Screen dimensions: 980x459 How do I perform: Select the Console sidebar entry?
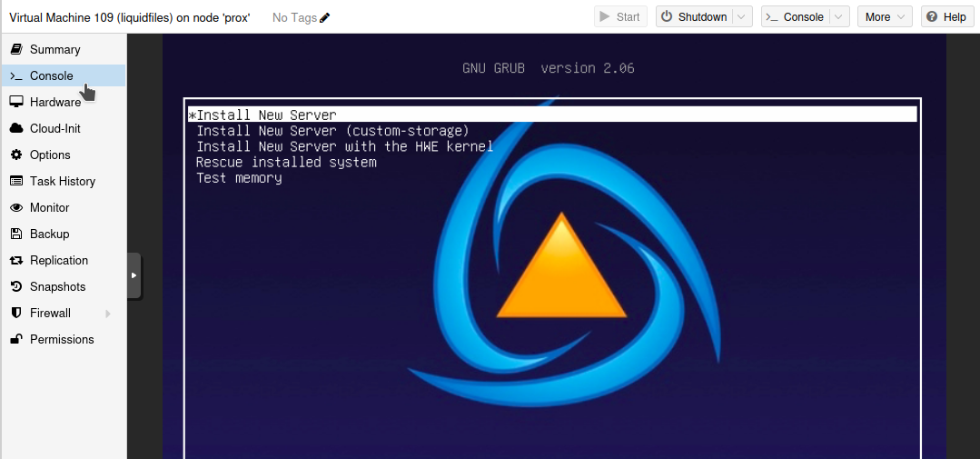[64, 75]
